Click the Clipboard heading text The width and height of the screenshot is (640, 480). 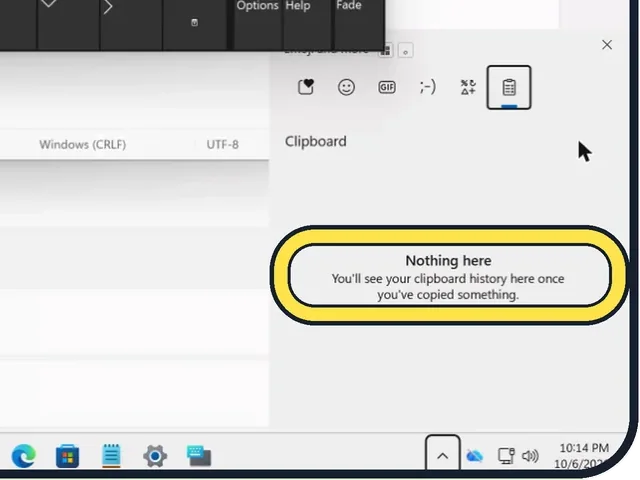pyautogui.click(x=316, y=141)
